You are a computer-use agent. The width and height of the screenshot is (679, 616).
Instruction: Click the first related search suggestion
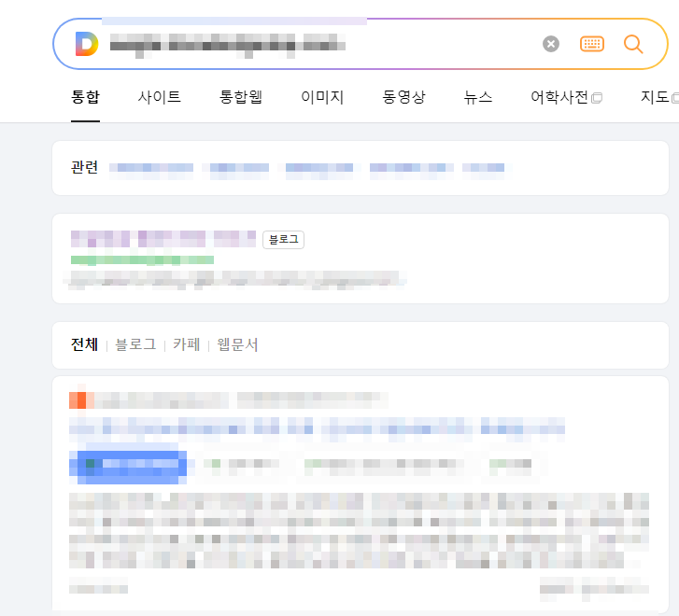pyautogui.click(x=151, y=168)
